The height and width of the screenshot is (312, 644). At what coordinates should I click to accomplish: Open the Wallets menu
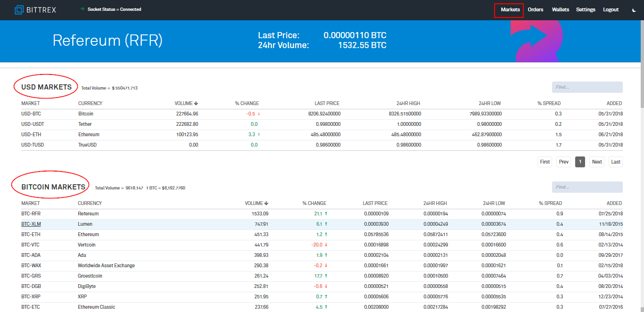[561, 10]
